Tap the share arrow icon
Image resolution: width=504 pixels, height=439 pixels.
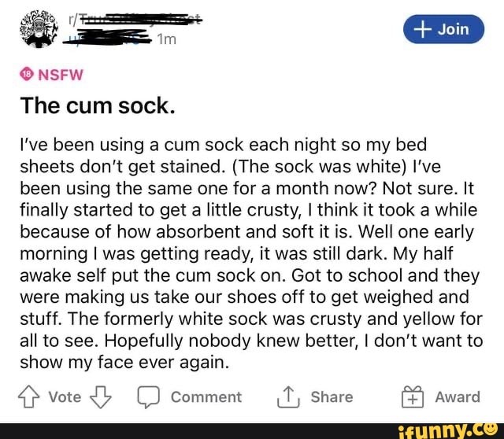(288, 397)
